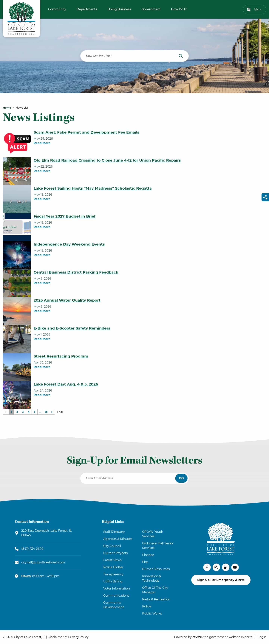The height and width of the screenshot is (644, 269).
Task: Open Utility Billing footer link
Action: pyautogui.click(x=113, y=581)
